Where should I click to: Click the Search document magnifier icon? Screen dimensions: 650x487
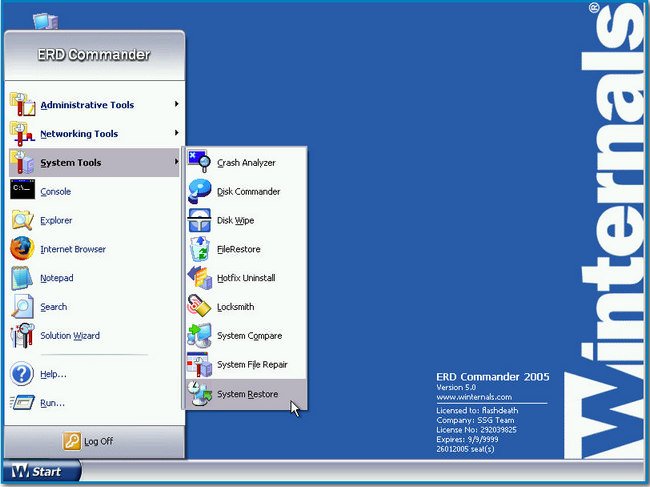[22, 306]
